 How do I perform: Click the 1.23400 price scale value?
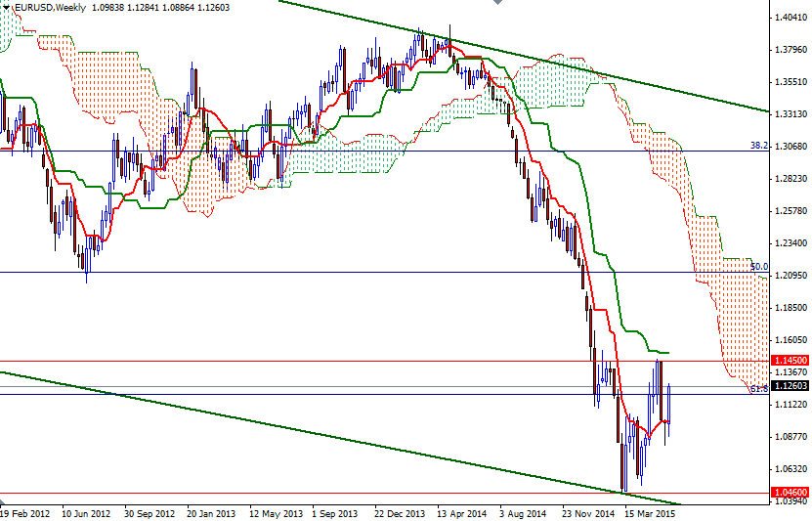791,243
